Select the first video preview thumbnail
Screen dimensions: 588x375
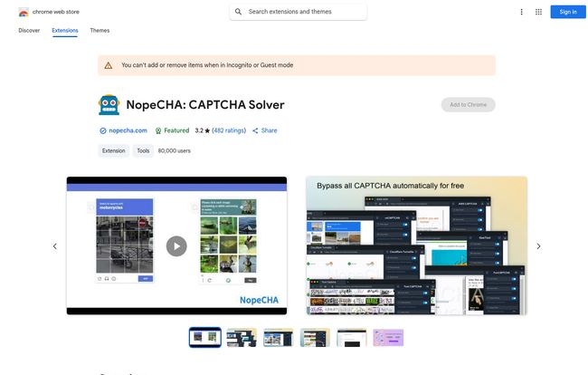[204, 338]
